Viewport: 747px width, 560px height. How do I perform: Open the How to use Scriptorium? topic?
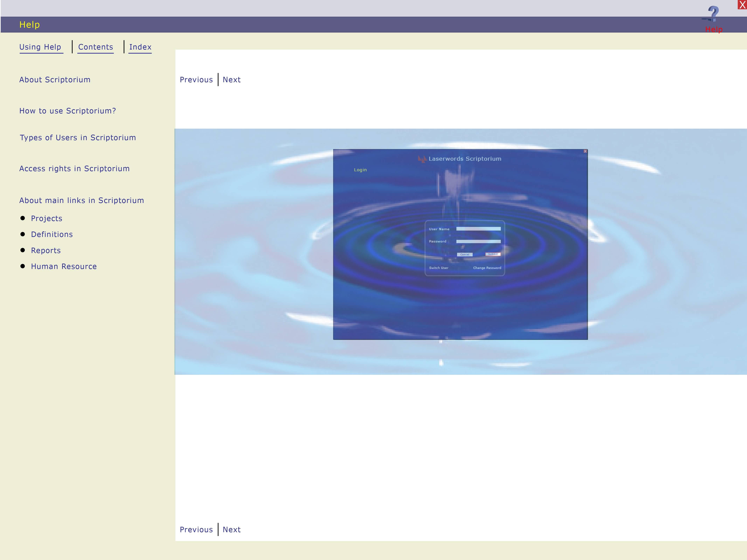(x=68, y=111)
